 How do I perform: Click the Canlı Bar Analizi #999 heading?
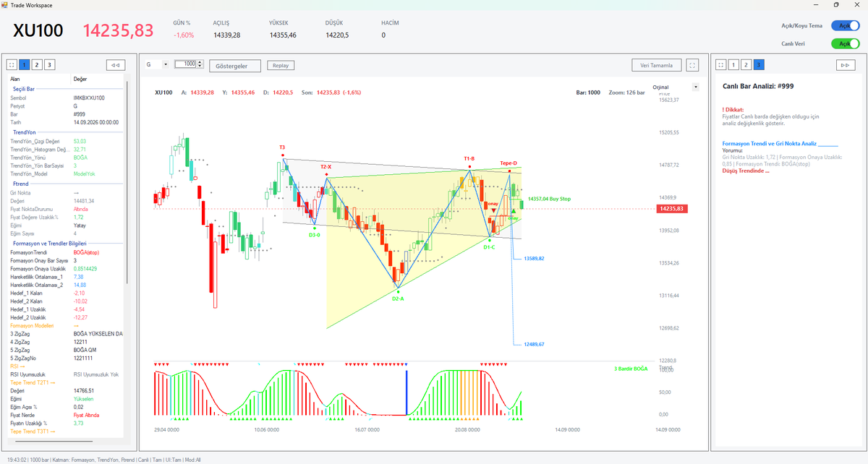(x=757, y=87)
